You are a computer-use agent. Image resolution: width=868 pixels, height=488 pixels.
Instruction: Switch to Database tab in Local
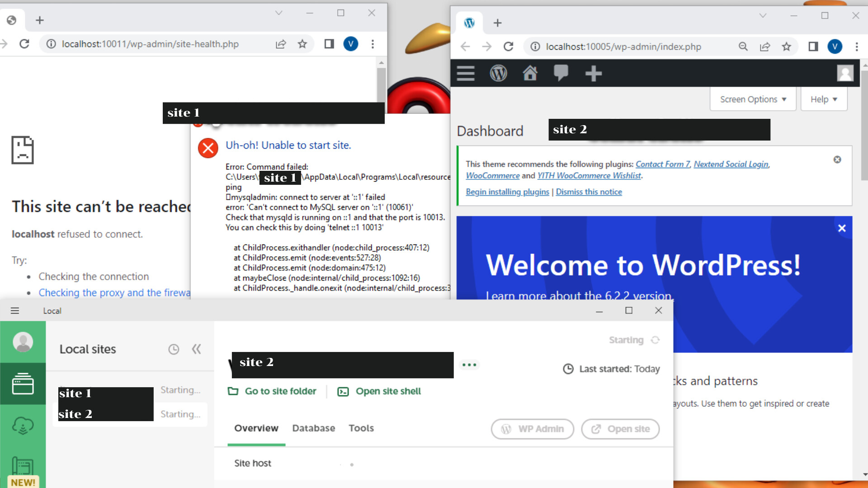[314, 428]
